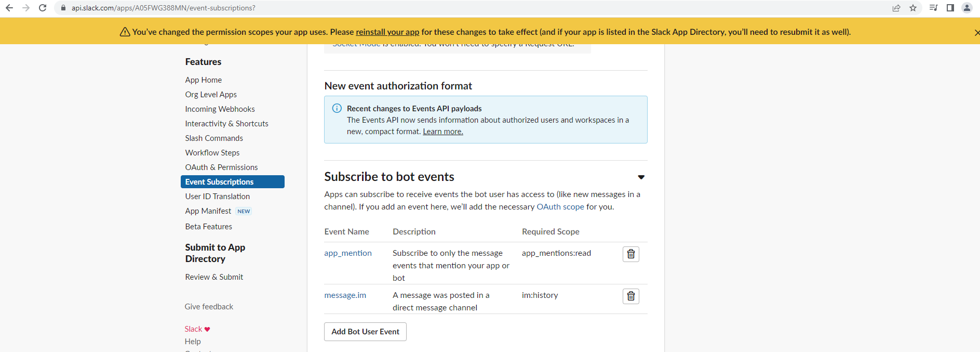Image resolution: width=980 pixels, height=352 pixels.
Task: Delete the app_mention event subscription
Action: coord(630,254)
